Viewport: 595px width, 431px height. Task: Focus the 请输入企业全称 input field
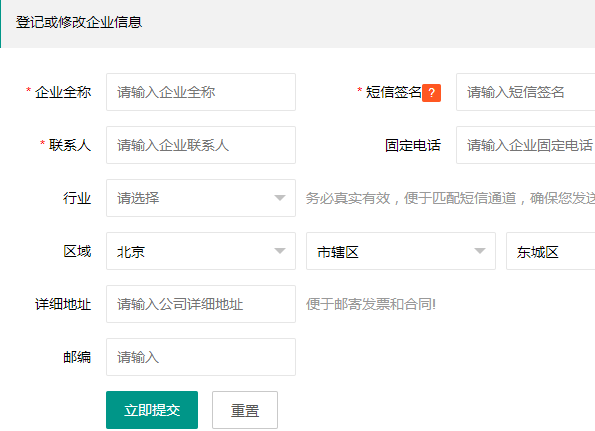[201, 92]
